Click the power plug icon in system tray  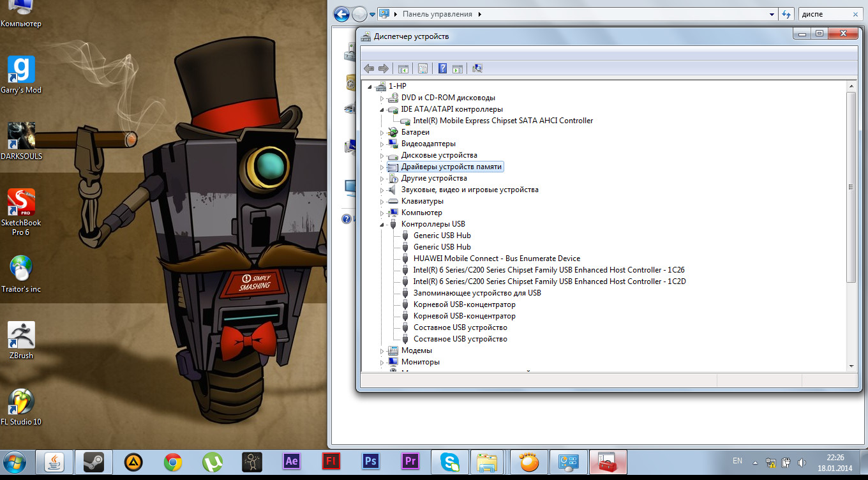coord(786,463)
